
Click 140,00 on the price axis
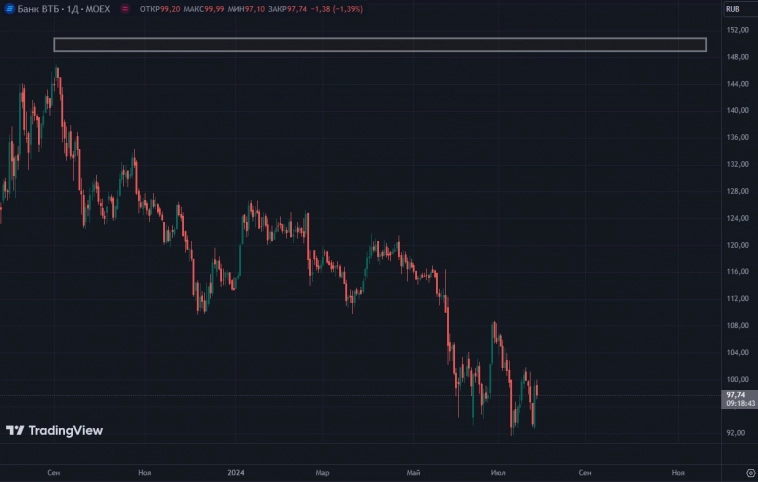pos(738,110)
